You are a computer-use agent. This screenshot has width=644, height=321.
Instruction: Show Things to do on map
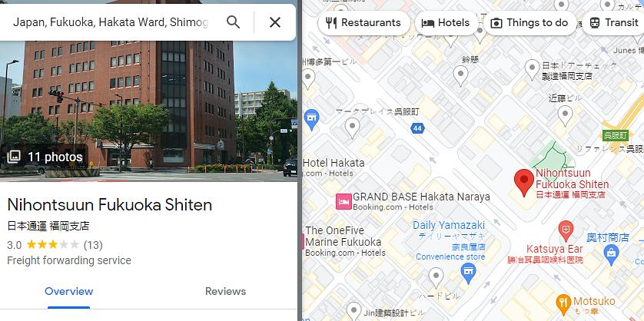click(529, 23)
